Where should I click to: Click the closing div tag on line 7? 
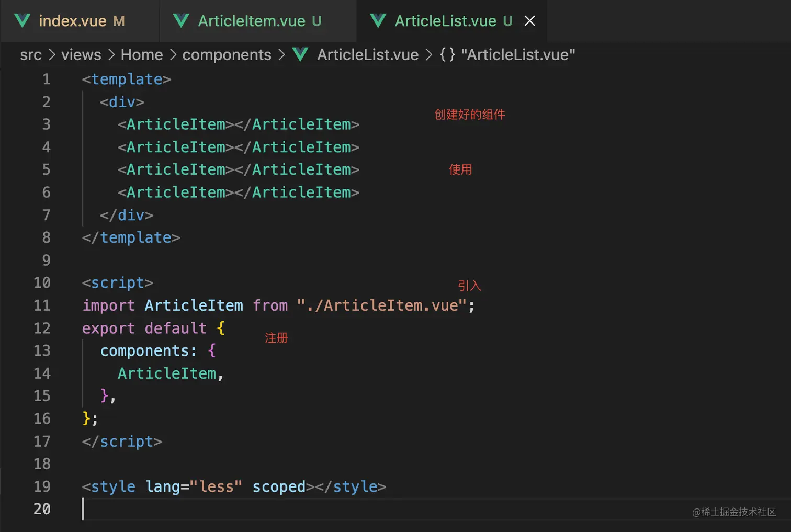(127, 216)
